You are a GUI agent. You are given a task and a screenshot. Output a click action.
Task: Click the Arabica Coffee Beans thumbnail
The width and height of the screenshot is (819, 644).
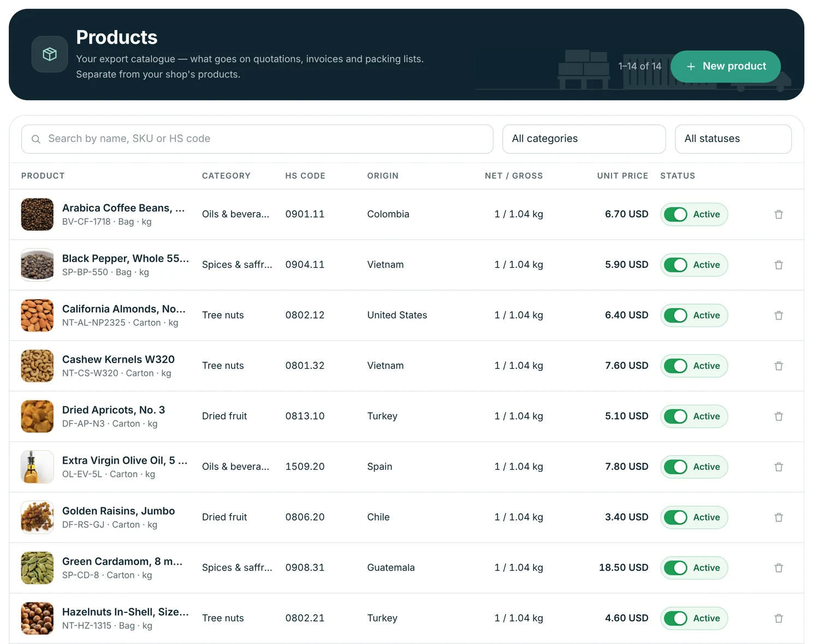click(37, 215)
